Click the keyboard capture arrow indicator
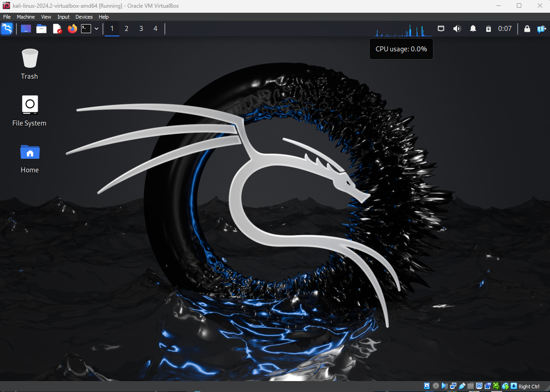The height and width of the screenshot is (392, 550). pos(514,386)
